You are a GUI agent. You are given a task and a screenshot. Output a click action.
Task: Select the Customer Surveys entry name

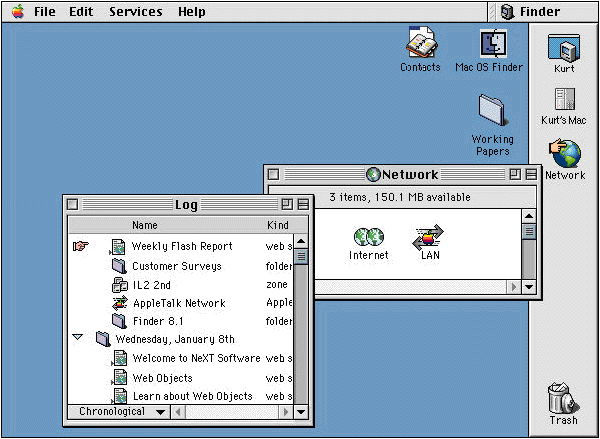[177, 266]
